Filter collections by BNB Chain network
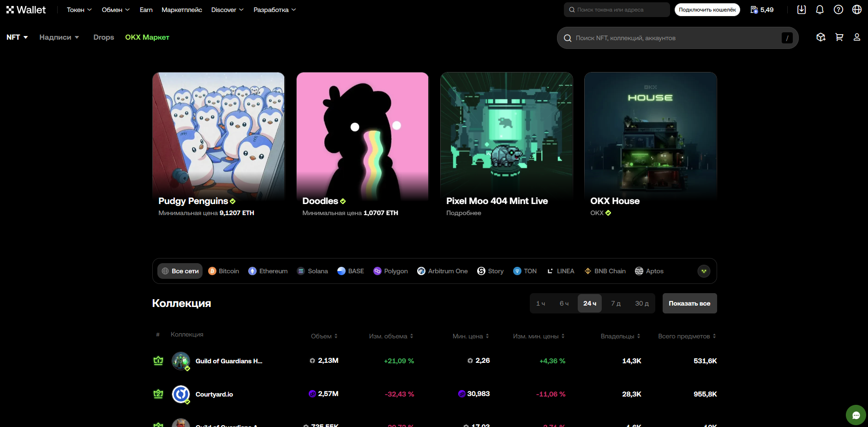 605,271
